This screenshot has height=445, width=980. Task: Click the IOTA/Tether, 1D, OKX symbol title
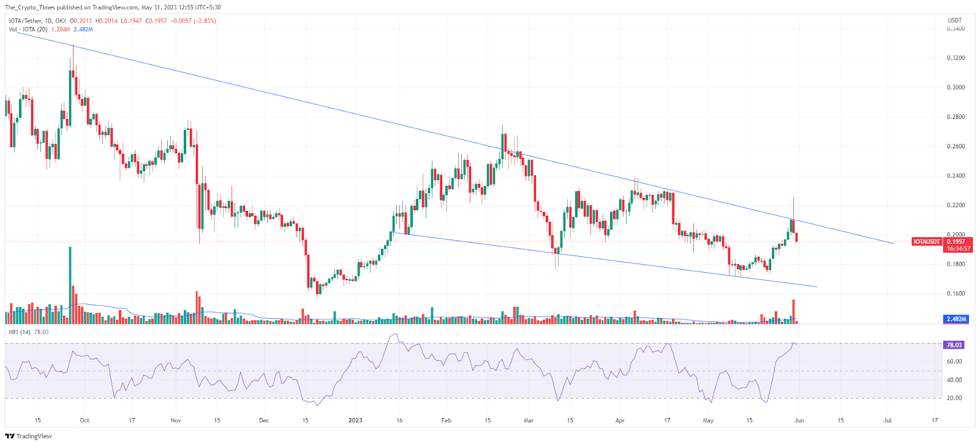(x=37, y=21)
